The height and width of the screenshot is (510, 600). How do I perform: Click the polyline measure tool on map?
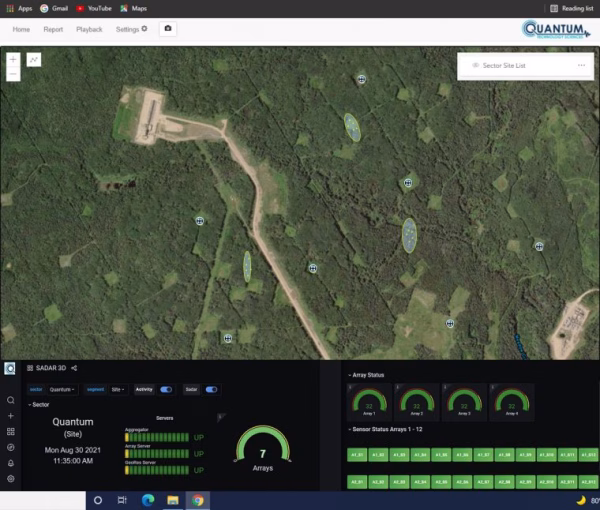(34, 60)
